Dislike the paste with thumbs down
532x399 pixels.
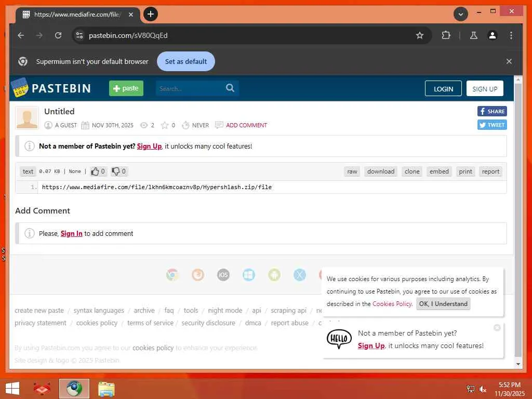(119, 171)
